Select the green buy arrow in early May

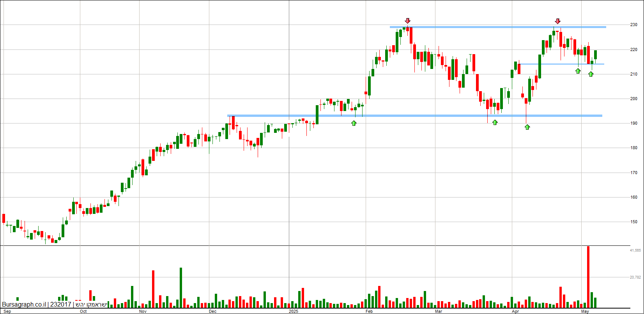point(591,74)
